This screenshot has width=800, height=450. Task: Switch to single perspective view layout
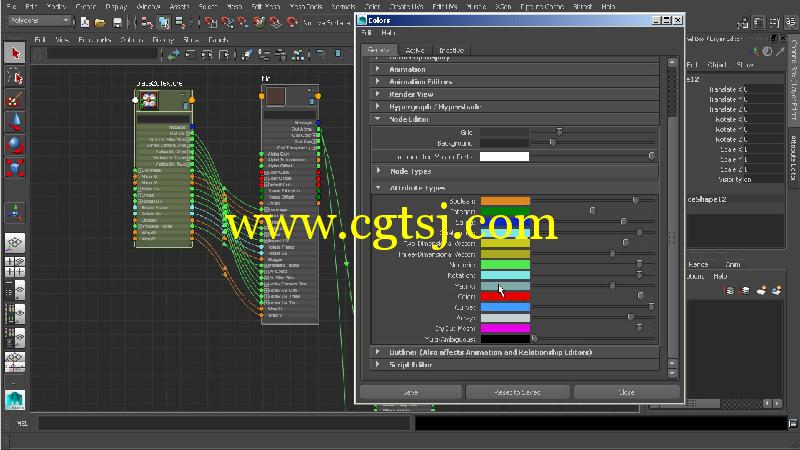[x=15, y=243]
